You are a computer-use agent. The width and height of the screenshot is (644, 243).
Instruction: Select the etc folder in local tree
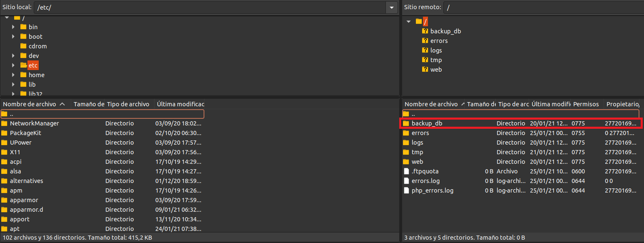(33, 65)
